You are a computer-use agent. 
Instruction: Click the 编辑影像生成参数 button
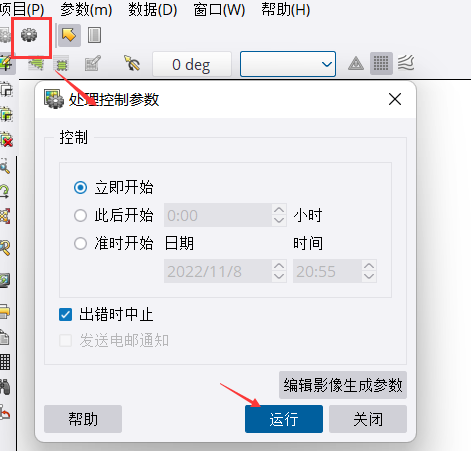(343, 385)
